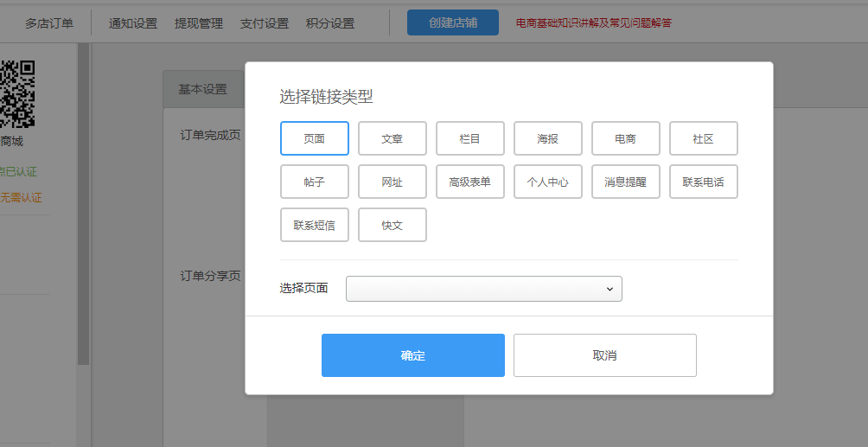Open the 电商基础知识讲解及常见问题解答 link
The width and height of the screenshot is (868, 447).
pyautogui.click(x=593, y=23)
